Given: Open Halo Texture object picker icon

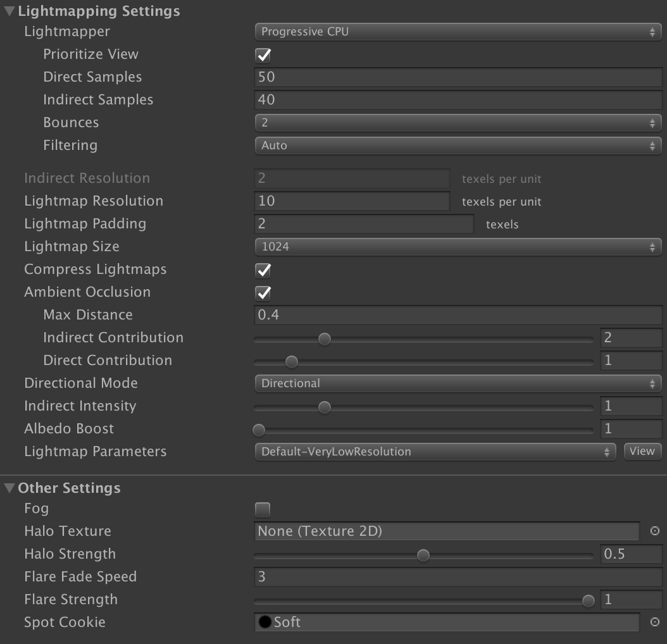Looking at the screenshot, I should point(655,531).
